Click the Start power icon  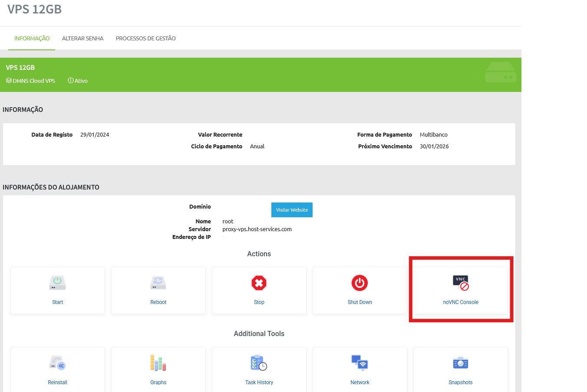click(x=57, y=283)
